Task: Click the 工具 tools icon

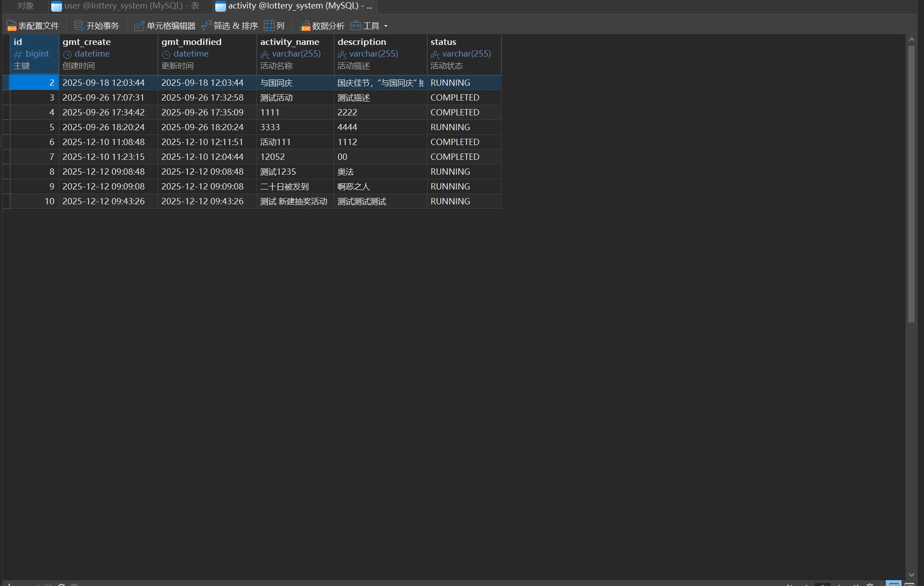Action: click(355, 26)
